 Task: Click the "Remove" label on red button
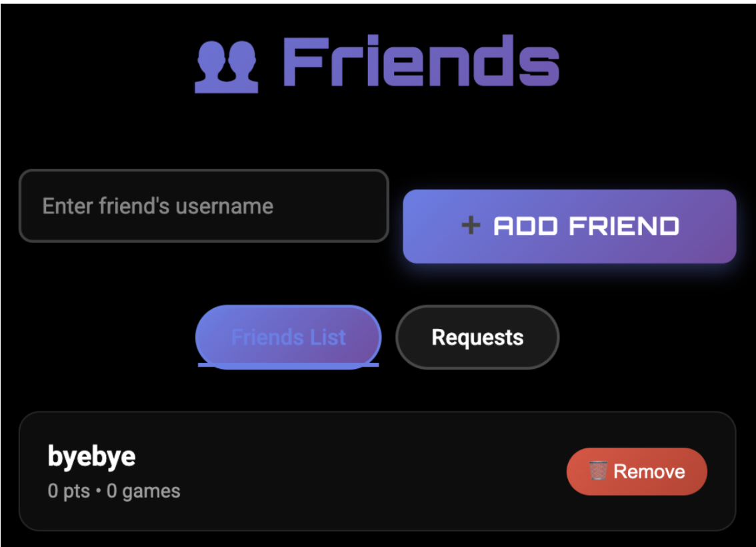click(649, 471)
